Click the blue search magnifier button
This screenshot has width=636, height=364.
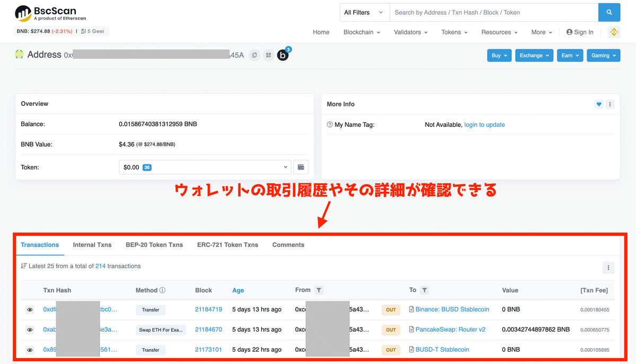pyautogui.click(x=609, y=12)
